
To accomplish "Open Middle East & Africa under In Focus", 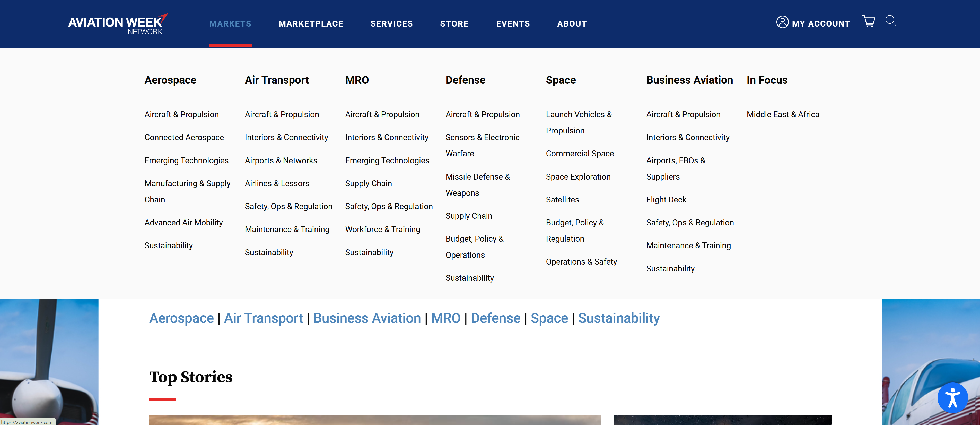I will (783, 114).
